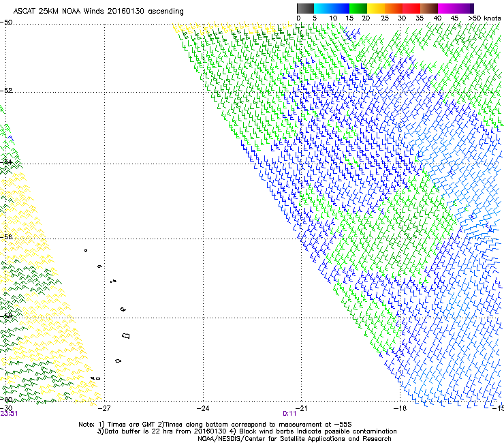Click the '>50 knots' legend label

pyautogui.click(x=484, y=18)
